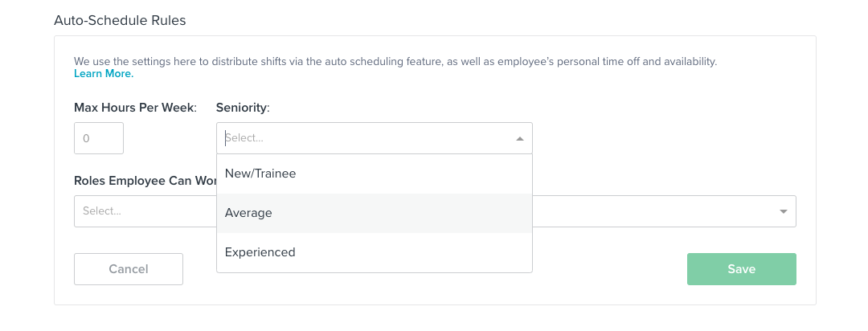Click into the Max Hours Per Week field
This screenshot has width=868, height=331.
(x=99, y=138)
